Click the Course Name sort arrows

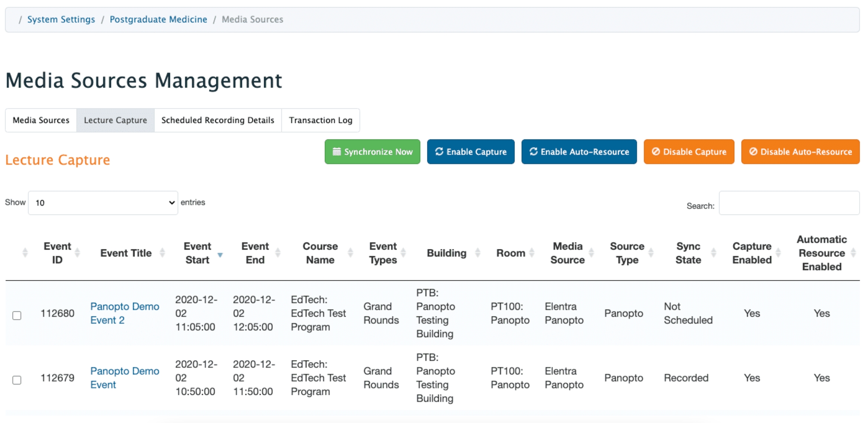point(350,253)
